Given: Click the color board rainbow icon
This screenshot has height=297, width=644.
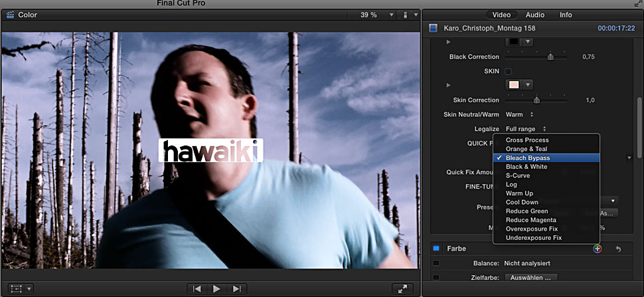Looking at the screenshot, I should pyautogui.click(x=598, y=248).
